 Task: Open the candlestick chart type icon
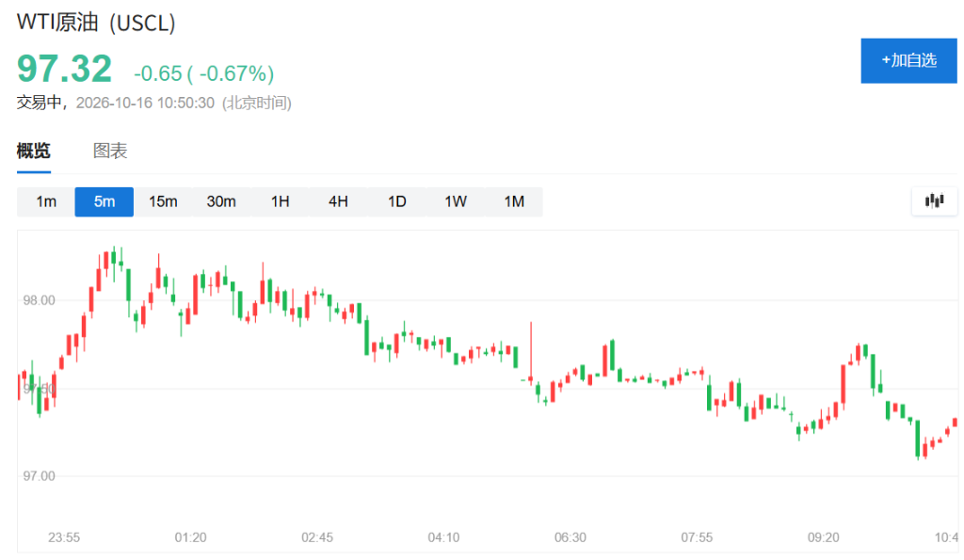tap(934, 201)
